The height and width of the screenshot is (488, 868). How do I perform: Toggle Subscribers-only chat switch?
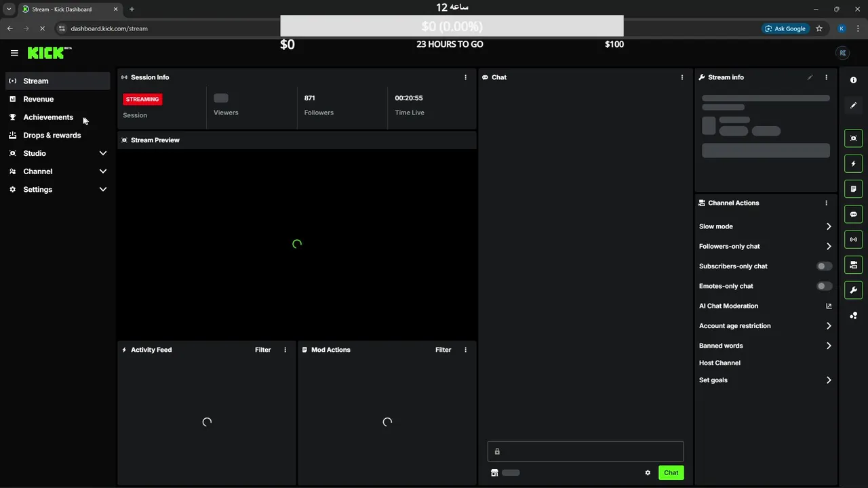coord(824,266)
